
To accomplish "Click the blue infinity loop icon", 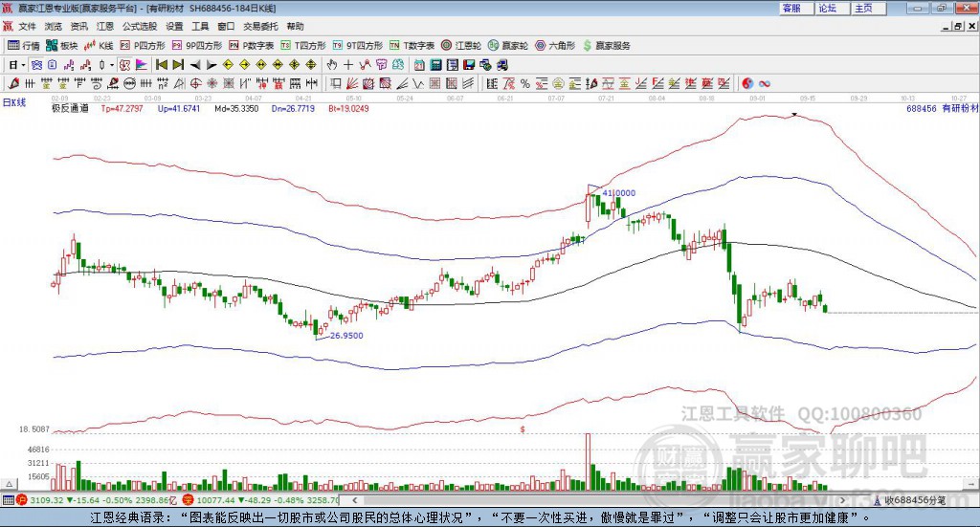I will coord(765,83).
